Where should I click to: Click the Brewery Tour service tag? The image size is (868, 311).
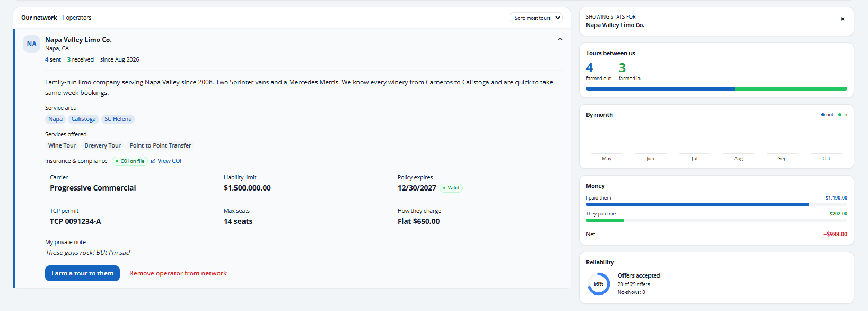click(x=102, y=146)
